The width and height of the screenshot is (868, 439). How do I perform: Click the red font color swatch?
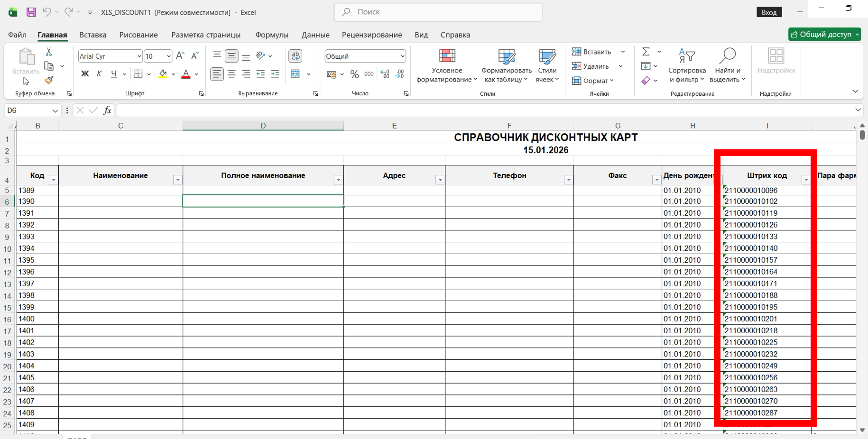pos(186,74)
